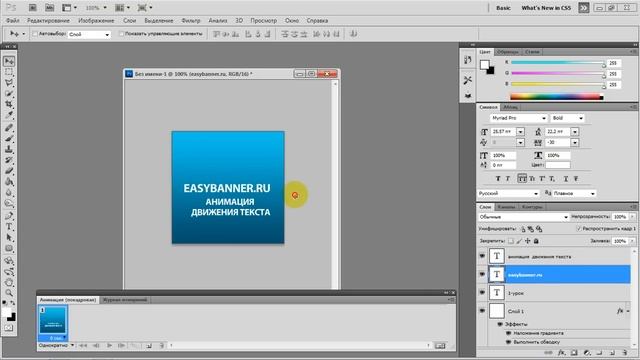Viewport: 640px width, 360px height.
Task: Open layer blend mode dropdown 'Обычные'
Action: pos(523,217)
